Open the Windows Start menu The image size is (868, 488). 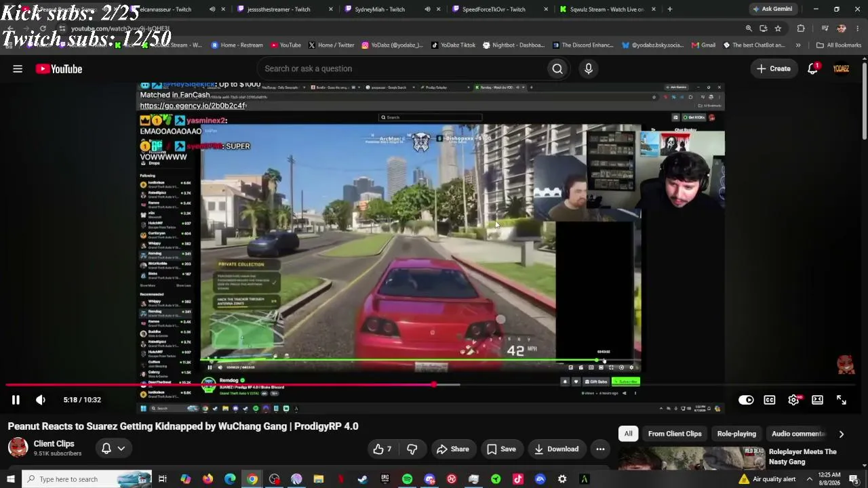pyautogui.click(x=11, y=479)
